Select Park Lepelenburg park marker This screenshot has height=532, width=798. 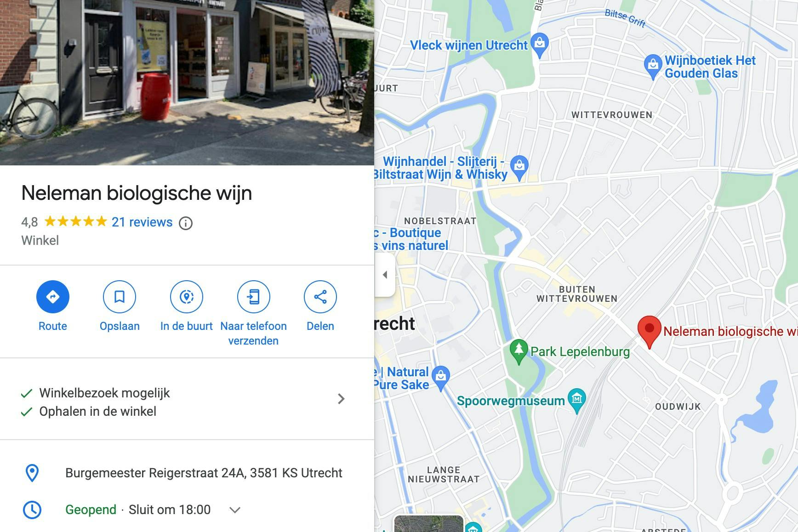[x=519, y=351]
